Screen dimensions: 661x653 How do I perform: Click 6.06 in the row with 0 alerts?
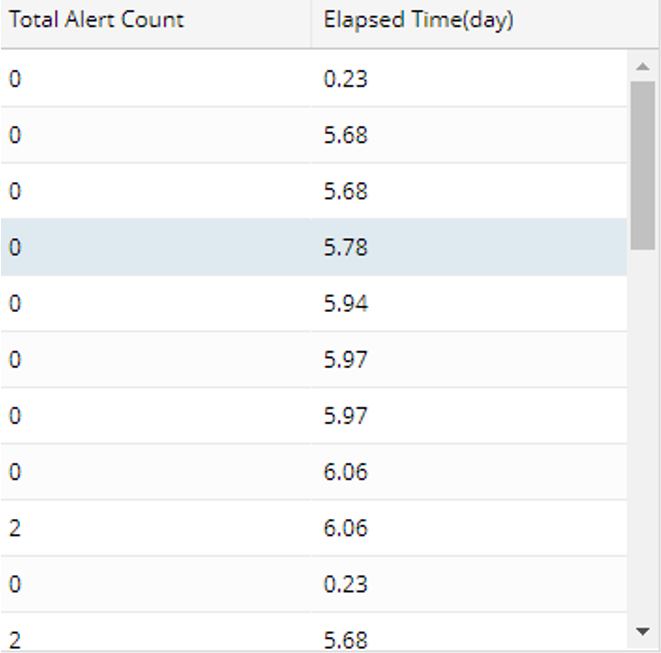[346, 472]
